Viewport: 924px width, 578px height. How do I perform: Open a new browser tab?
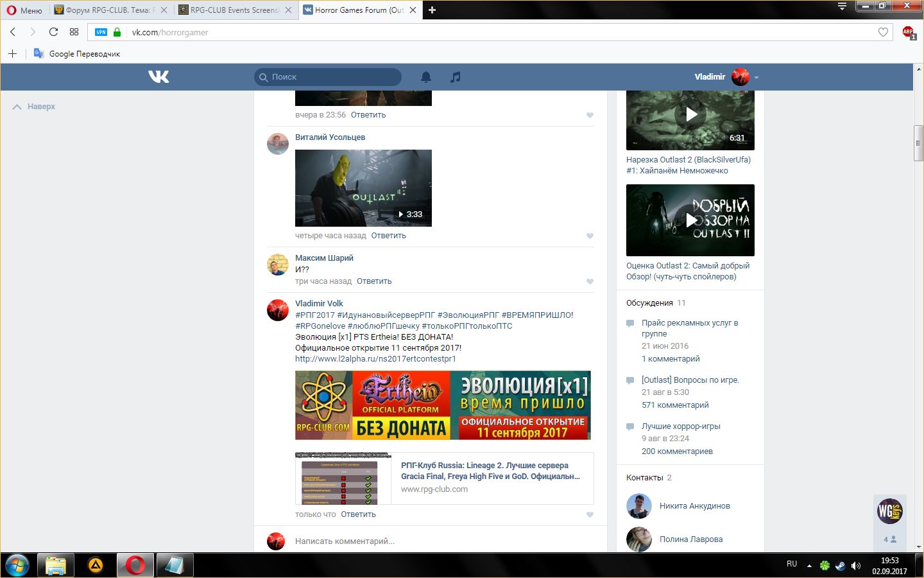coord(432,10)
